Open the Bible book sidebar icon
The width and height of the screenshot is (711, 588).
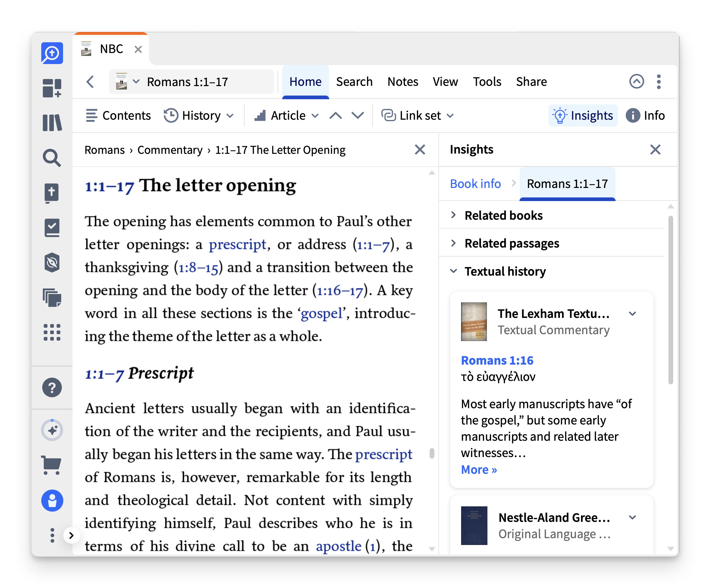coord(52,193)
